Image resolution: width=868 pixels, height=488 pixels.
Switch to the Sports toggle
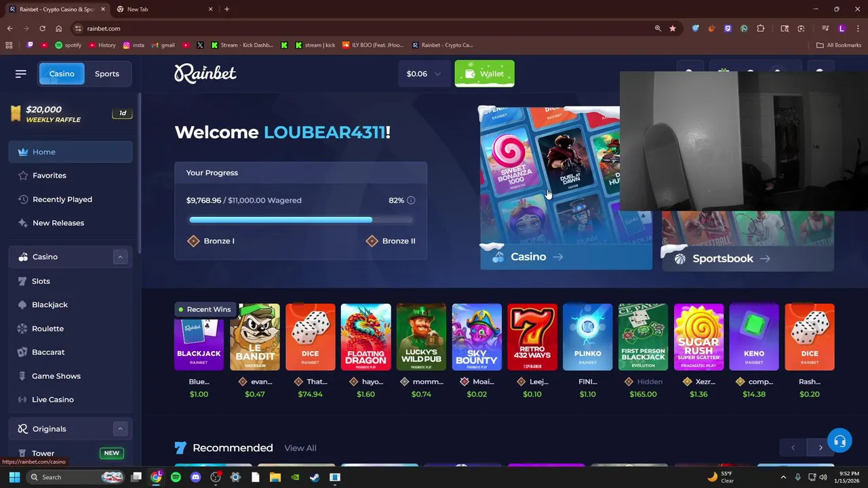(x=106, y=74)
